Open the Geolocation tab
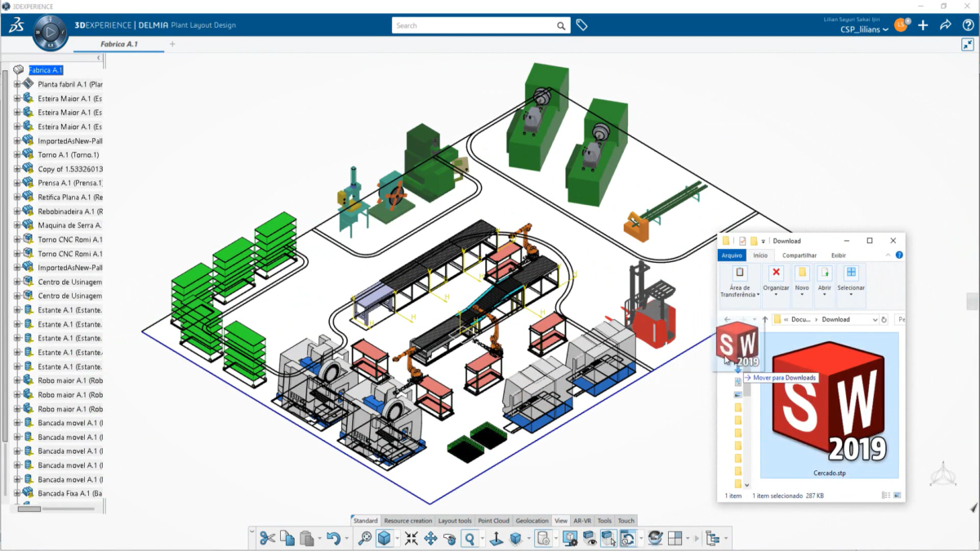980x551 pixels. [532, 521]
